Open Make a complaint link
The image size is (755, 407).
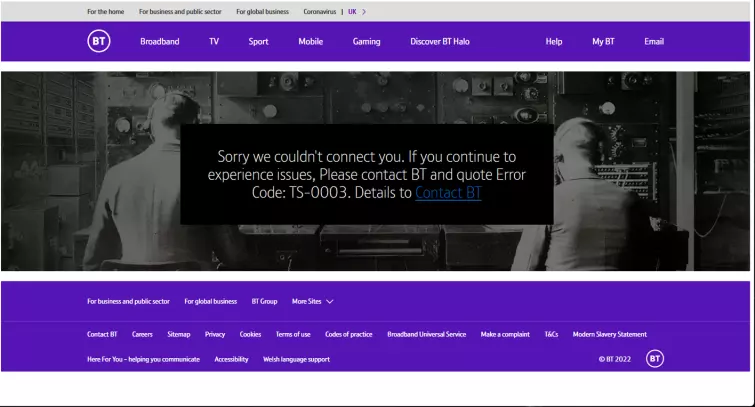[x=505, y=334]
